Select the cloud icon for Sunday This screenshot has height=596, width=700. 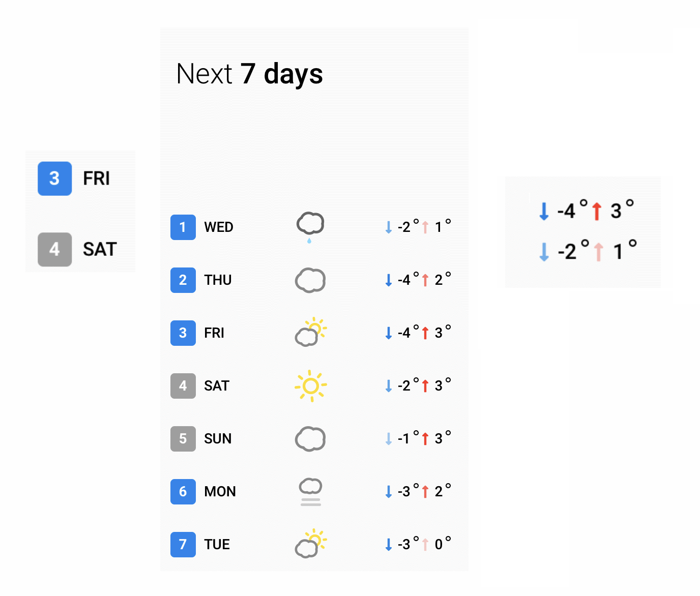click(x=311, y=438)
